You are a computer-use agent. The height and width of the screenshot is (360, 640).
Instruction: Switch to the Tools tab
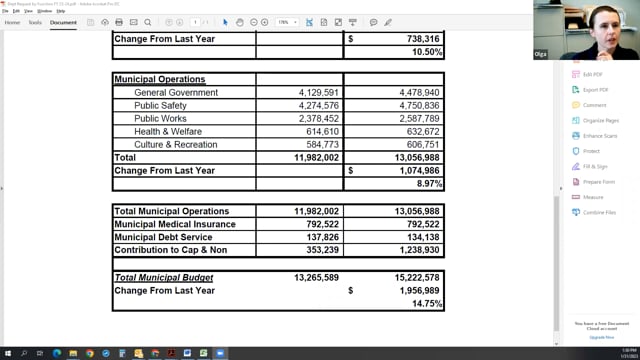point(35,22)
